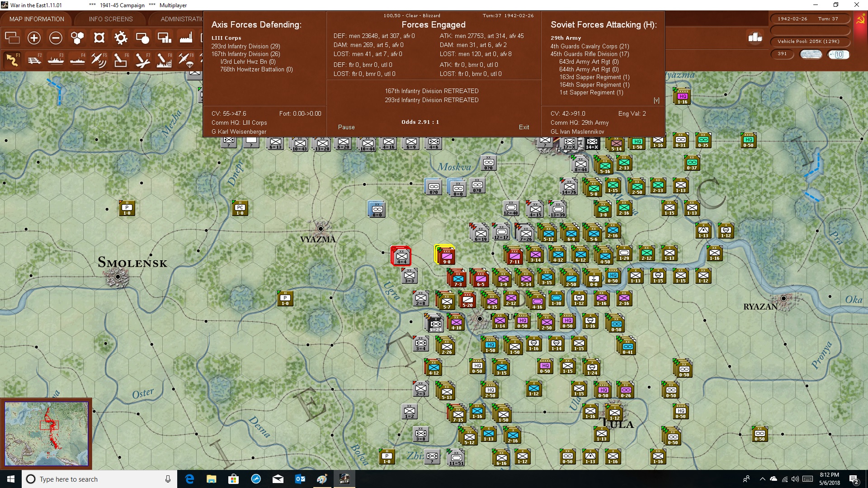868x488 pixels.
Task: Click the Soviet hammer and sickle emblem
Action: [x=860, y=19]
